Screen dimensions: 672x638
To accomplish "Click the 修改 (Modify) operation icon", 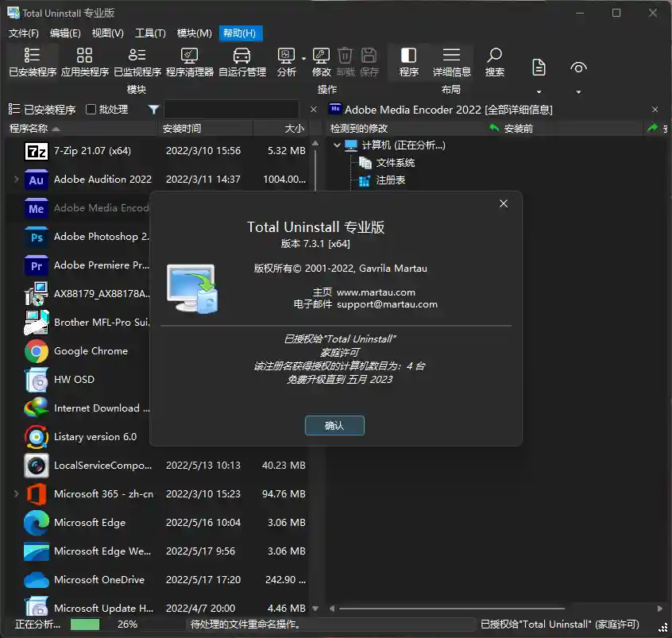I will 320,62.
